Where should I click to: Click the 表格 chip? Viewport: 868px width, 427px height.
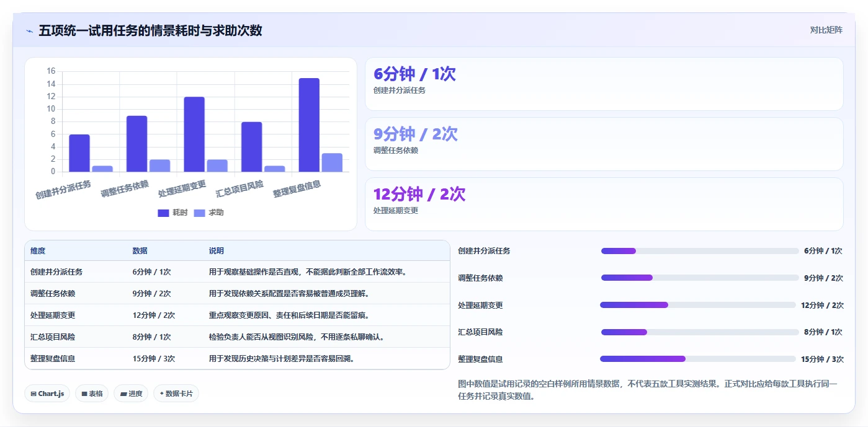coord(92,394)
